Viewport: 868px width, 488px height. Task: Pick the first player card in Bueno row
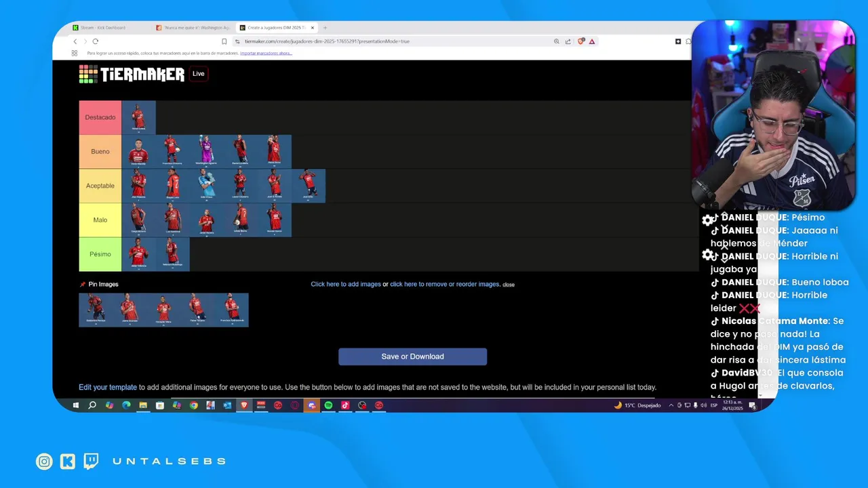[138, 152]
